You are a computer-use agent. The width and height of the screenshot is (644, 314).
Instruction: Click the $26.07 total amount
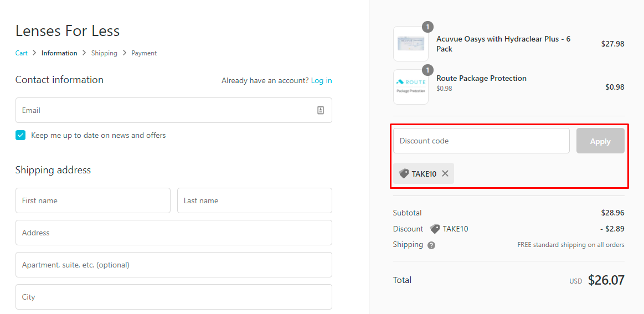606,280
